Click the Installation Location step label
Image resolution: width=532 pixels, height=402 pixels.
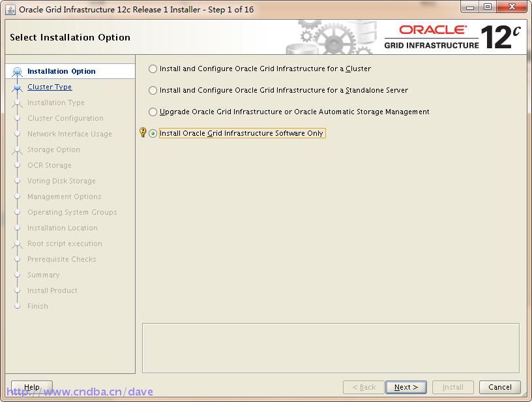pyautogui.click(x=63, y=228)
